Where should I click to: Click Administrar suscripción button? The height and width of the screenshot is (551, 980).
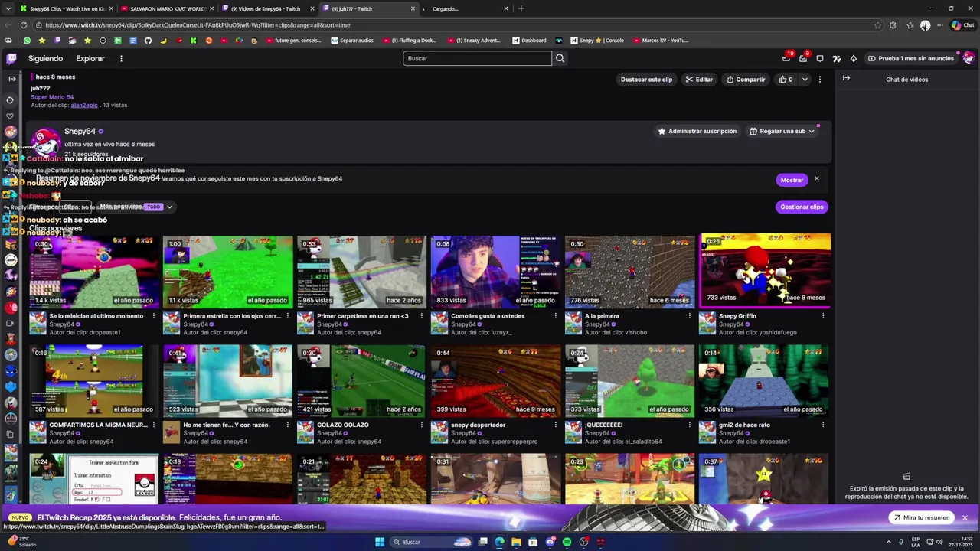tap(697, 131)
